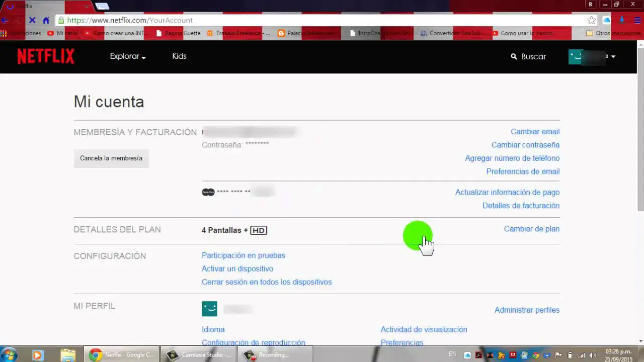This screenshot has width=644, height=362.
Task: Click Cambiar de plan link
Action: click(532, 229)
